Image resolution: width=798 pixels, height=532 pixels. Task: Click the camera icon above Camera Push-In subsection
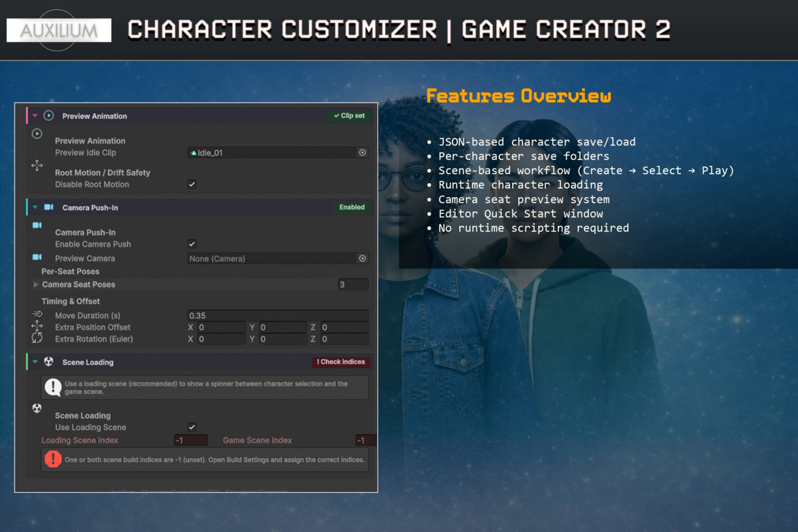(37, 225)
